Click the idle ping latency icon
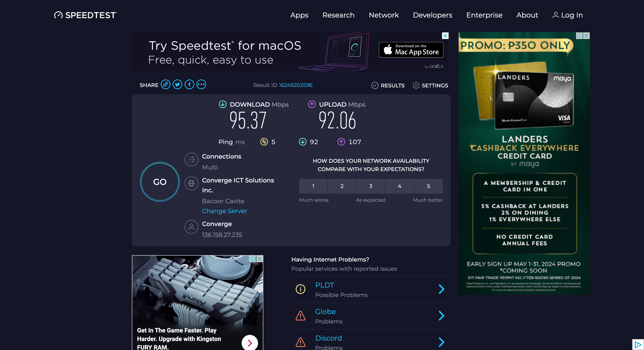The width and height of the screenshot is (644, 350). click(x=264, y=142)
